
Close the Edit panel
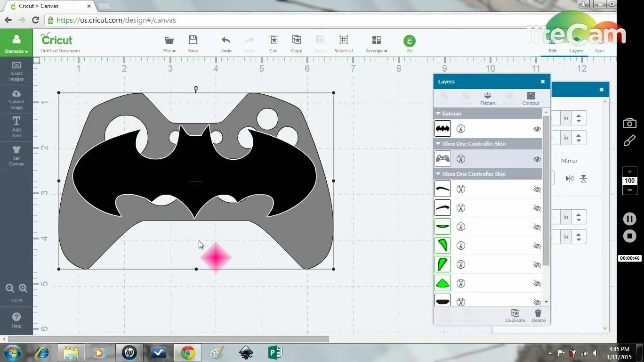602,89
